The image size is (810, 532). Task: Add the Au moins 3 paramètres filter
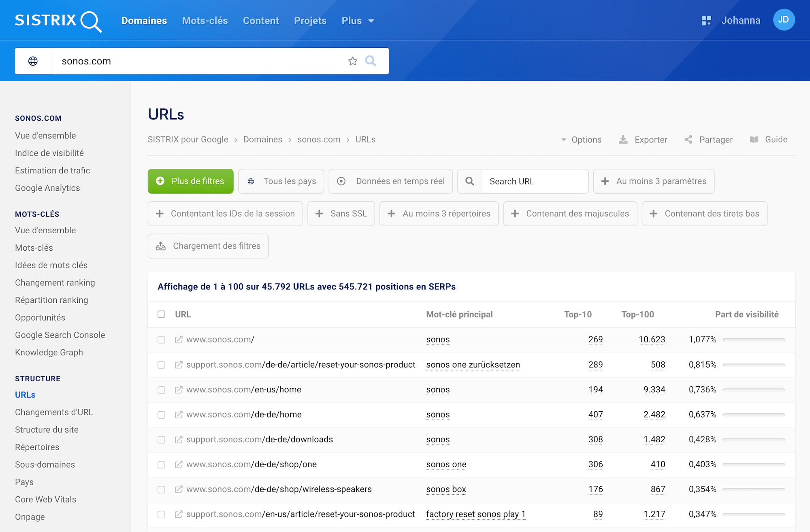[654, 181]
